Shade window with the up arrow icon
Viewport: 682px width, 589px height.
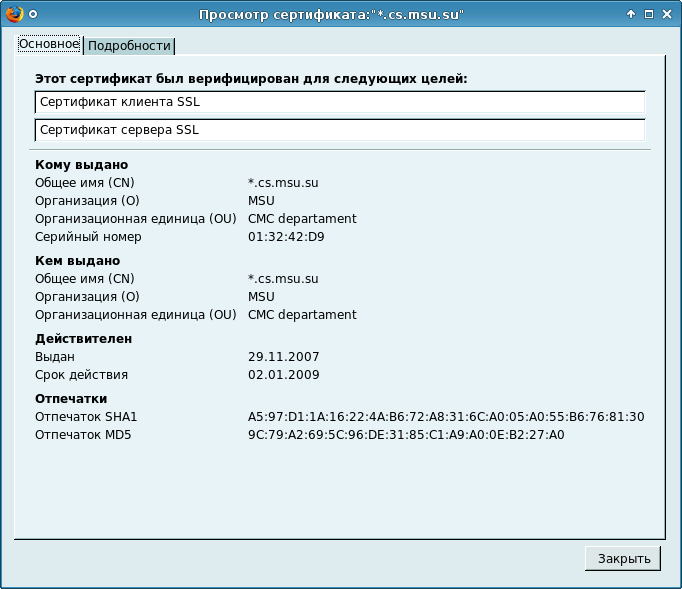[631, 14]
